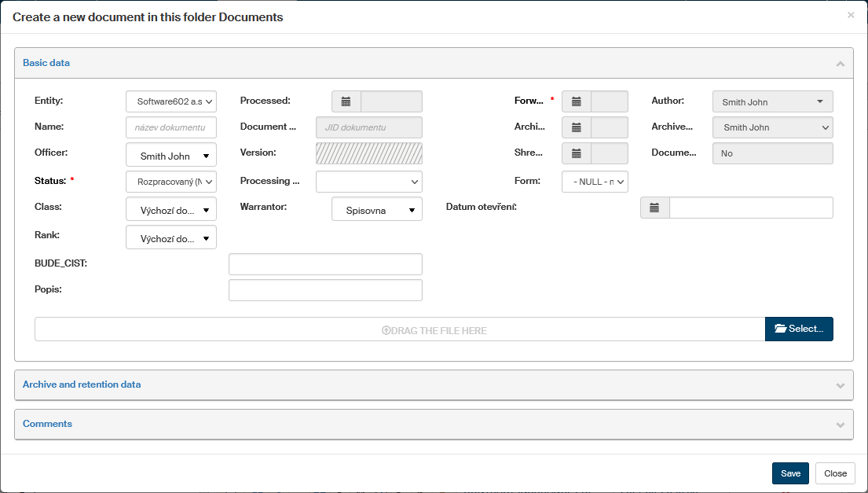Close the dialog with the X icon
The height and width of the screenshot is (493, 868).
pyautogui.click(x=851, y=15)
